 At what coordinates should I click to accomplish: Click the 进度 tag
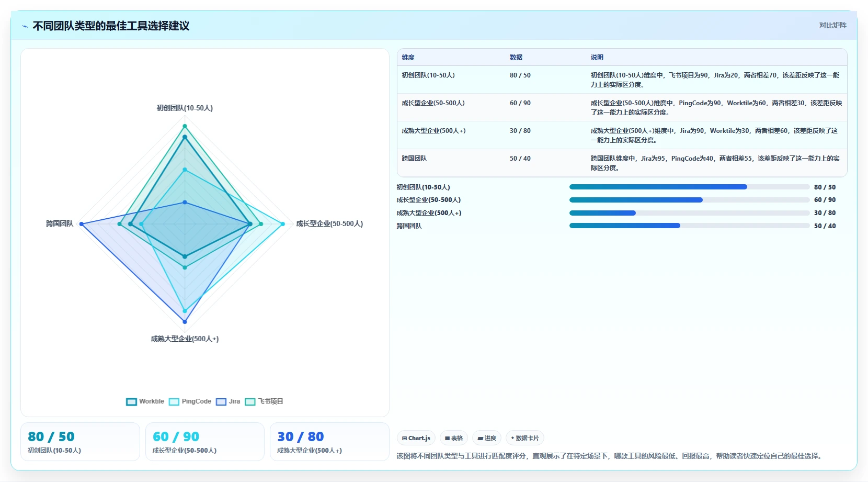pyautogui.click(x=487, y=438)
